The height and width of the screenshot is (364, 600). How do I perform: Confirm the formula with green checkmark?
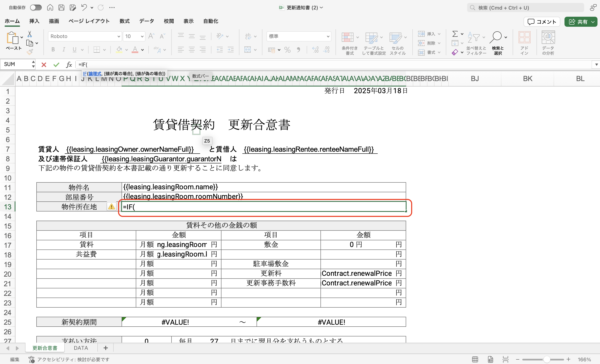point(56,65)
